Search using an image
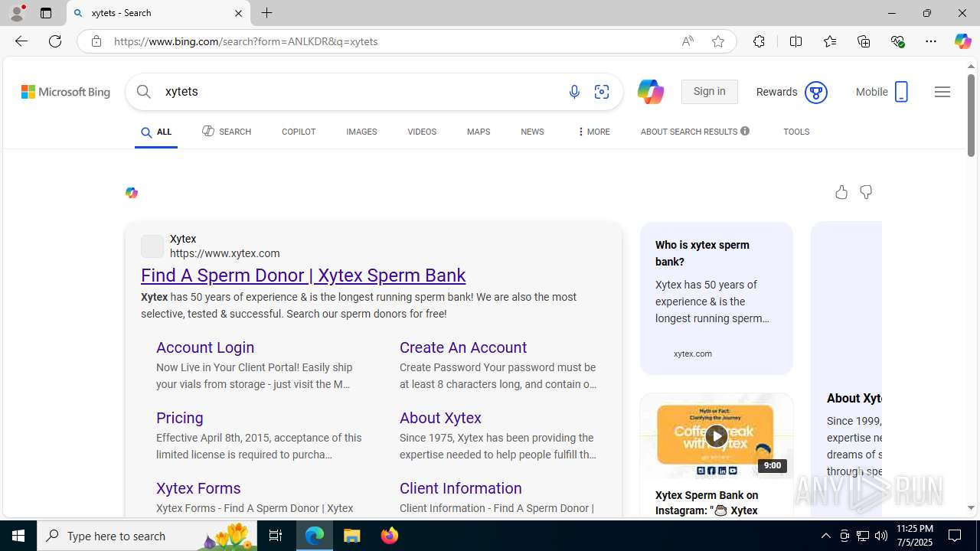Screen dimensions: 980x551 (602, 92)
